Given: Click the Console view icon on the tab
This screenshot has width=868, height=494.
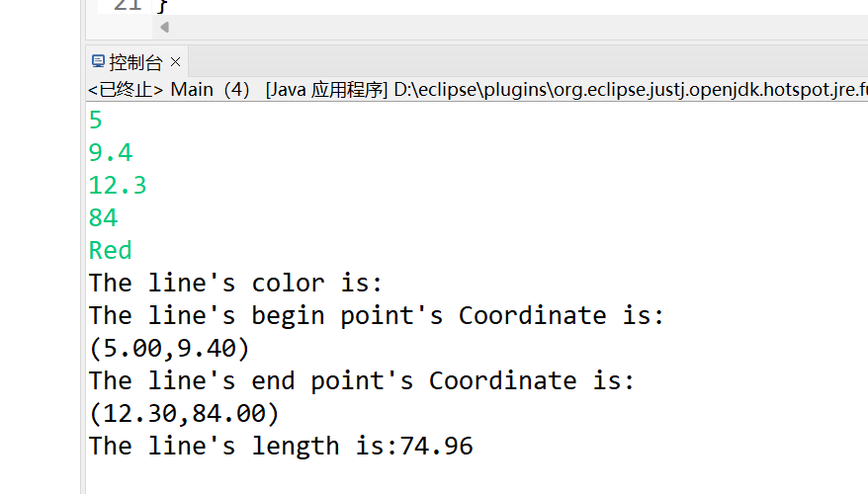Looking at the screenshot, I should coord(98,62).
